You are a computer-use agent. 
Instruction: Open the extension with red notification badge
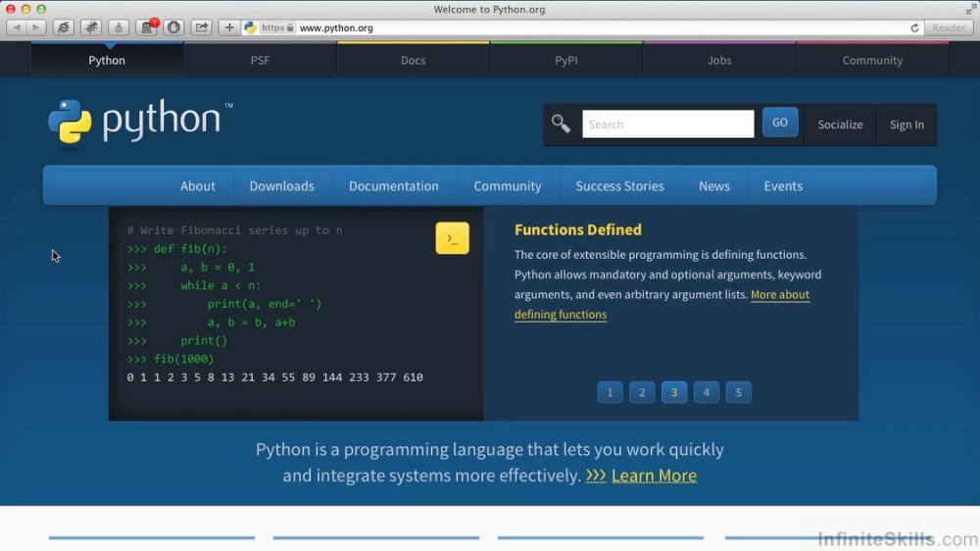[x=148, y=27]
